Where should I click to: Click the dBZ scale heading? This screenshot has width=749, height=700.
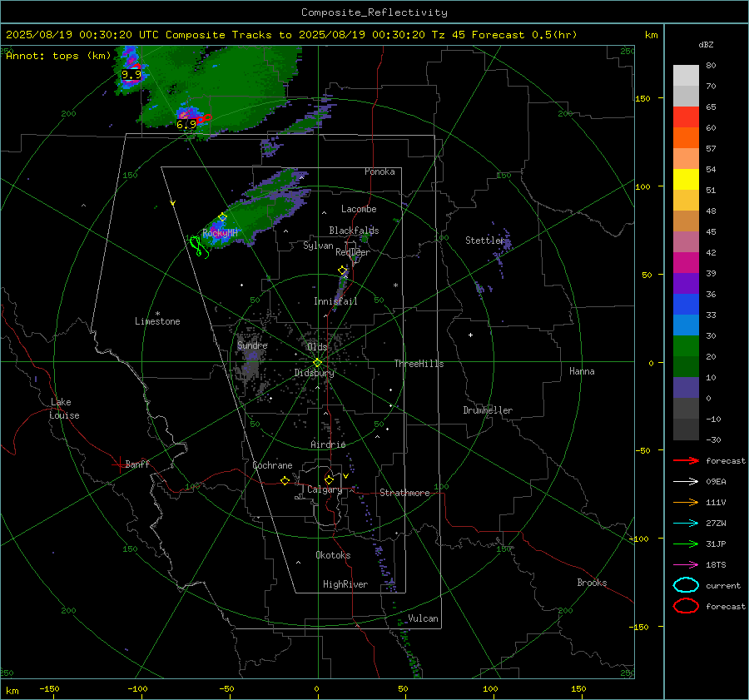(706, 45)
